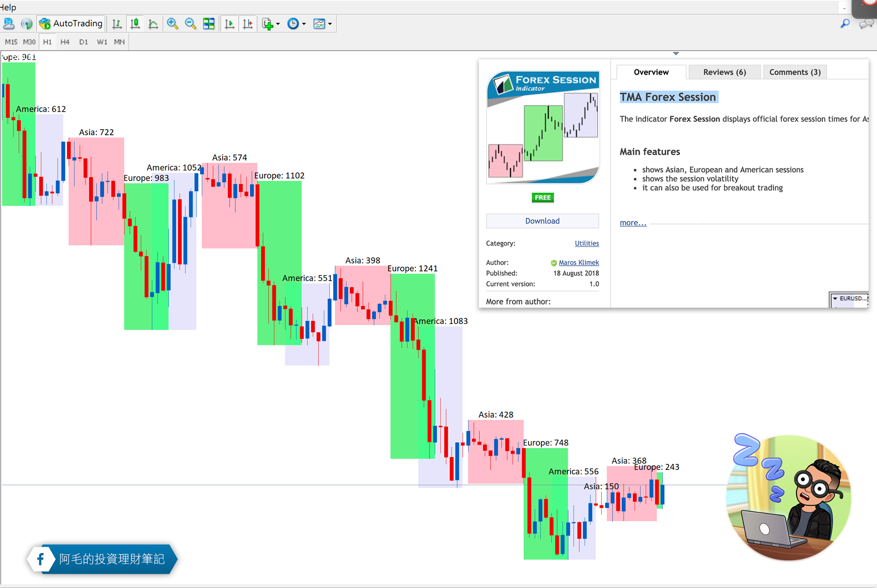Click the search magnifier icon

tap(845, 24)
